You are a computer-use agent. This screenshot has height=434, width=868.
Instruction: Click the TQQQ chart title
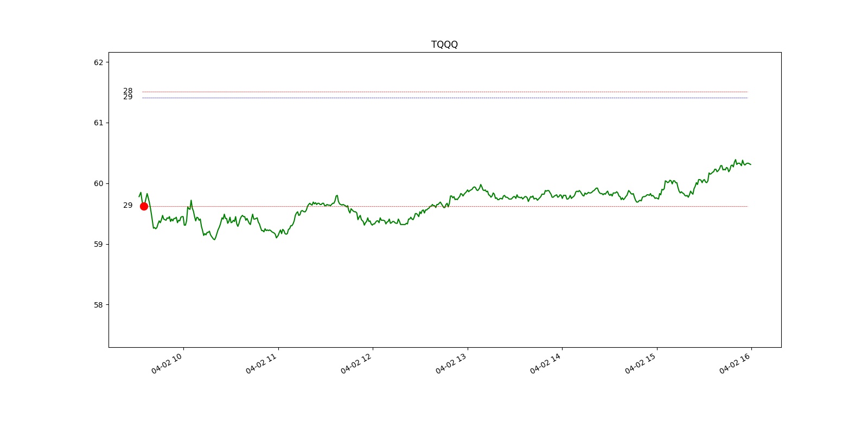click(444, 44)
